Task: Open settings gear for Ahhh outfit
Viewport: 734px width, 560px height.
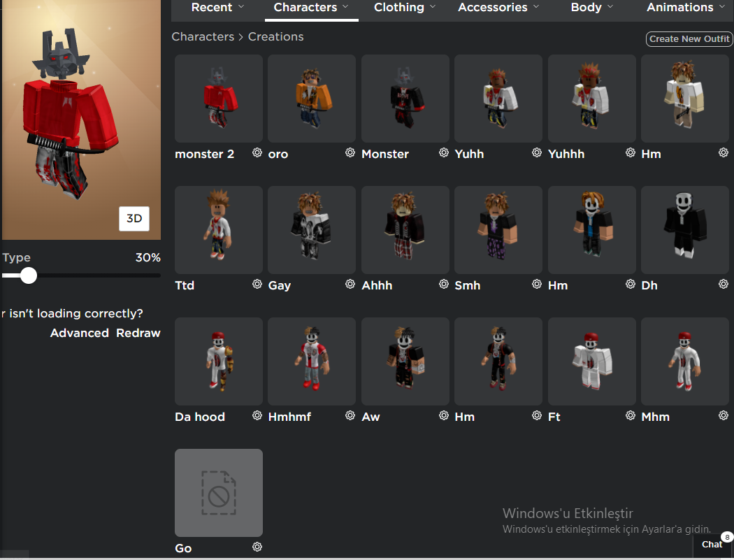Action: coord(444,285)
